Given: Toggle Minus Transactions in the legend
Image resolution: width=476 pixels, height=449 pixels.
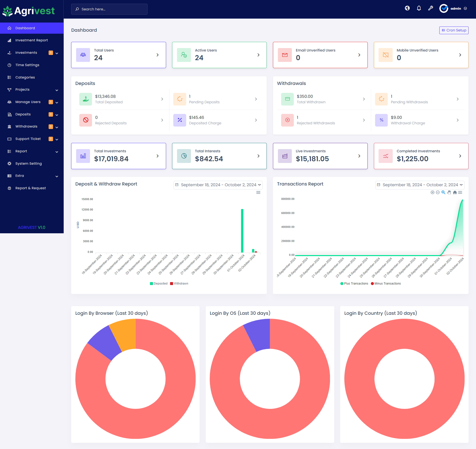Looking at the screenshot, I should pos(386,284).
